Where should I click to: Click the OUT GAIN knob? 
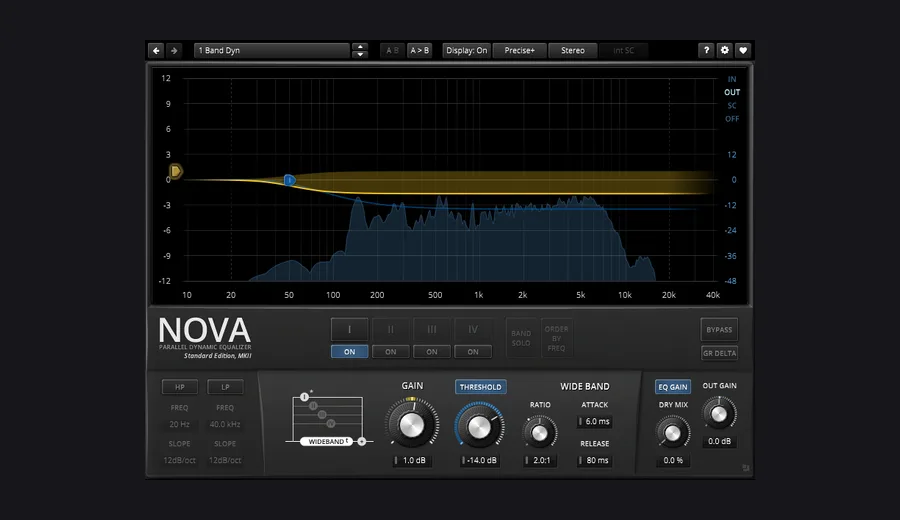pyautogui.click(x=719, y=414)
